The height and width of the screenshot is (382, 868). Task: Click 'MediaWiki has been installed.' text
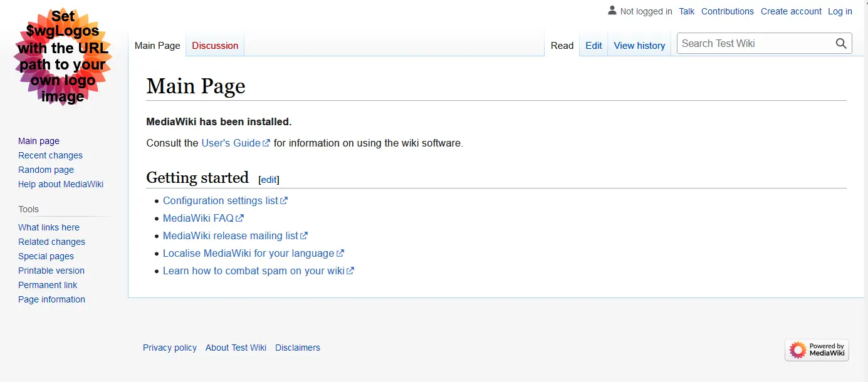click(x=219, y=121)
